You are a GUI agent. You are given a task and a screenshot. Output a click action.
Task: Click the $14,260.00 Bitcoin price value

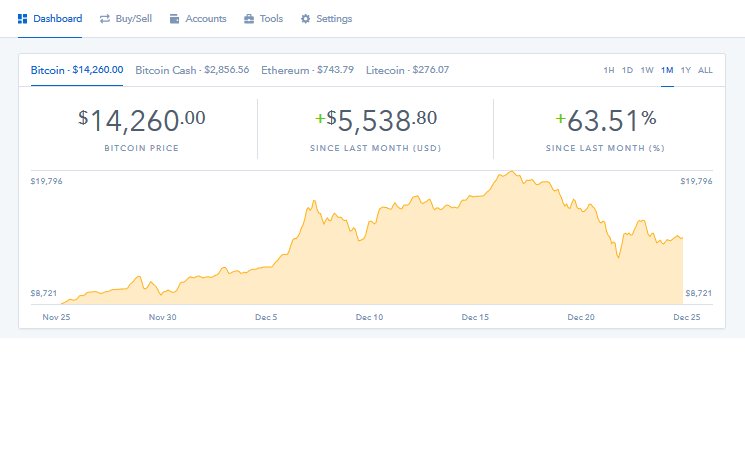click(x=142, y=120)
